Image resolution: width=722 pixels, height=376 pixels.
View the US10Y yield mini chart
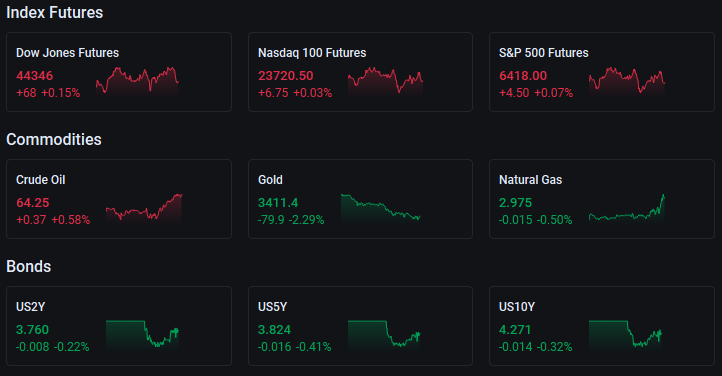pos(625,335)
